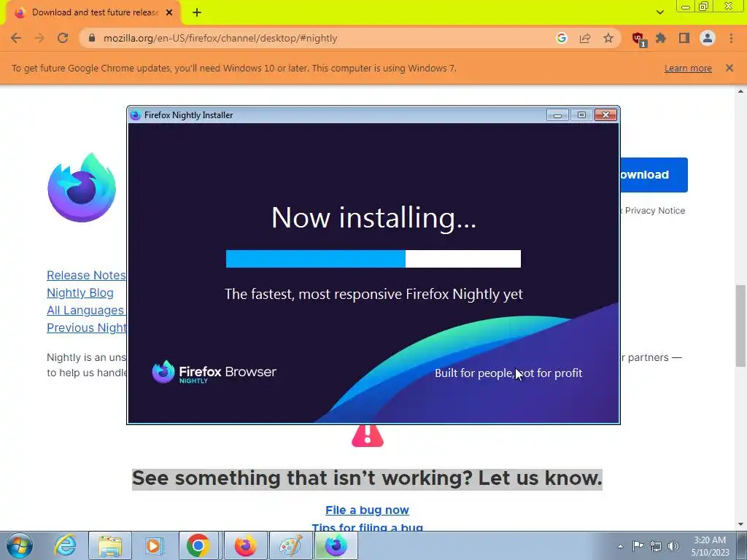The image size is (747, 560).
Task: Click 'See something that isn't working' heading
Action: click(367, 478)
